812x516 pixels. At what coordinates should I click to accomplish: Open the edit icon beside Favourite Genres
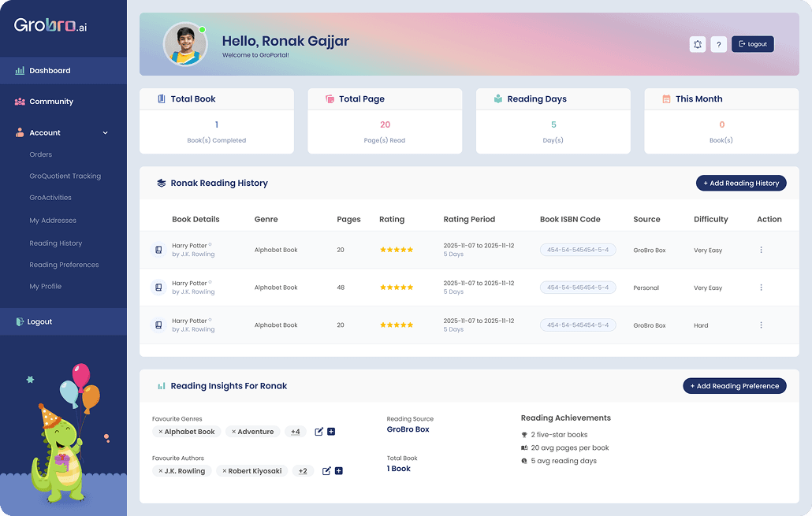point(318,431)
